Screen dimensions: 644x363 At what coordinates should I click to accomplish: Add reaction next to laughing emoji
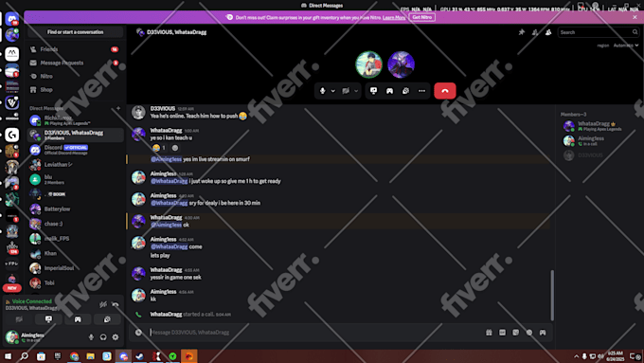tap(175, 148)
